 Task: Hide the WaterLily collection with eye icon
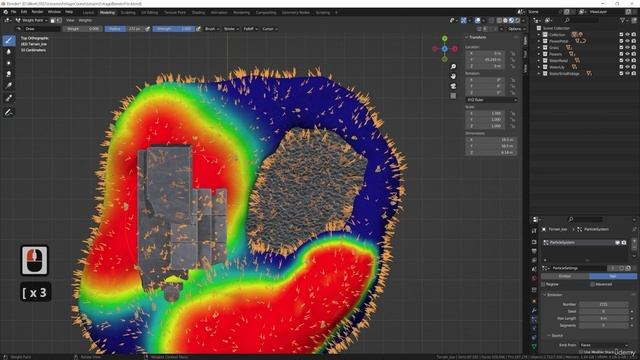tap(627, 67)
